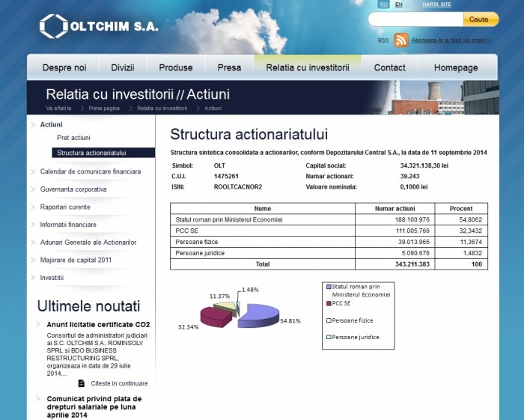Image resolution: width=524 pixels, height=420 pixels.
Task: Open Comunicat privind plata de drepturi salariale
Action: pyautogui.click(x=94, y=407)
